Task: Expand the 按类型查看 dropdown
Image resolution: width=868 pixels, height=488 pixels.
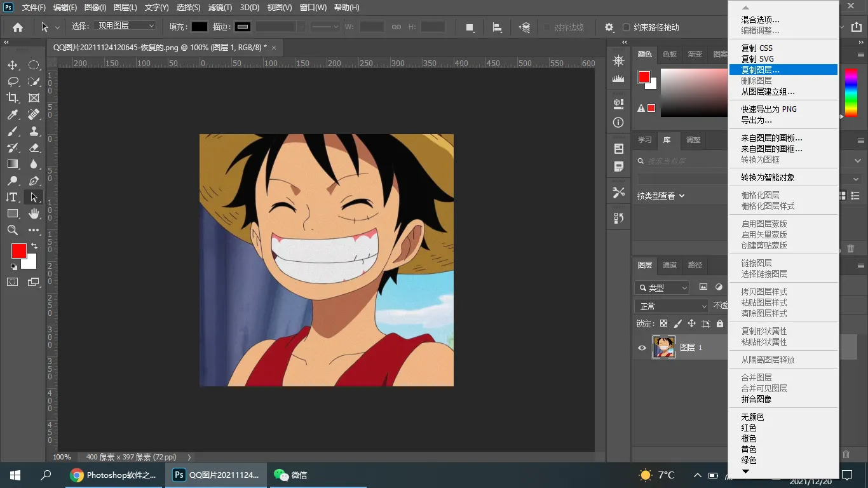Action: tap(661, 196)
